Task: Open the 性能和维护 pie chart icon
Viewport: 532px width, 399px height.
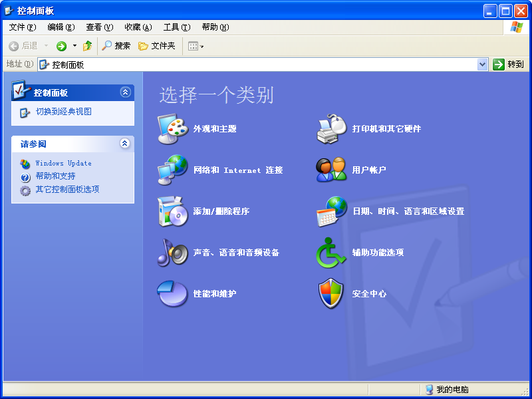Action: (x=173, y=294)
